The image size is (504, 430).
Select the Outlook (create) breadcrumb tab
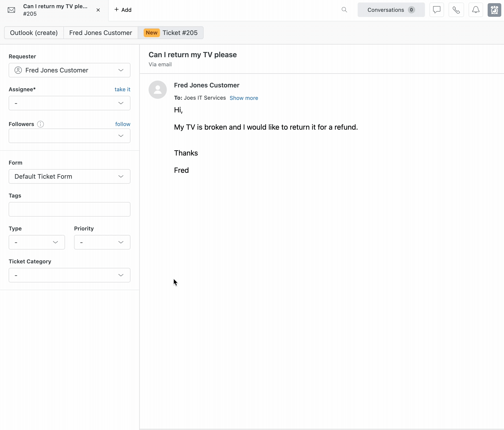coord(34,33)
